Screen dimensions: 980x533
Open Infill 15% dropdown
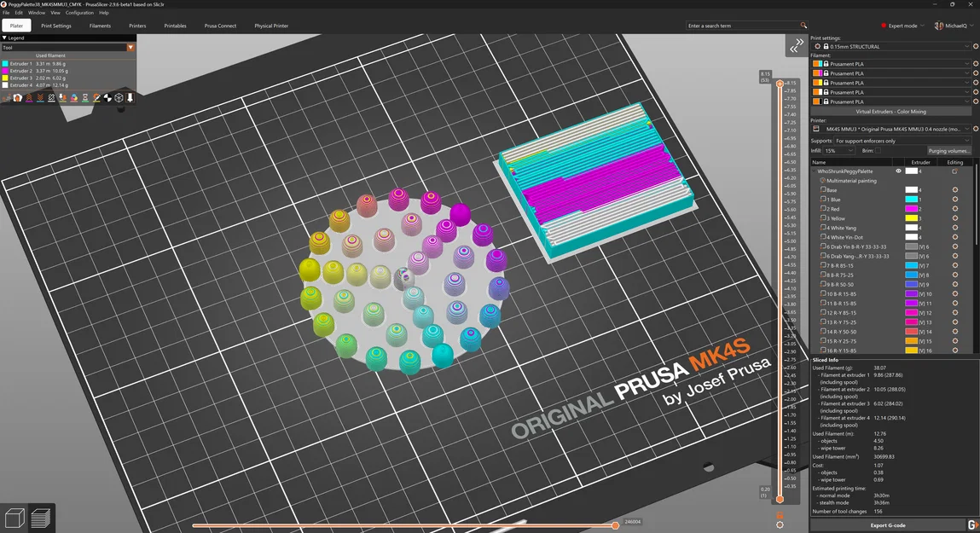tap(838, 151)
